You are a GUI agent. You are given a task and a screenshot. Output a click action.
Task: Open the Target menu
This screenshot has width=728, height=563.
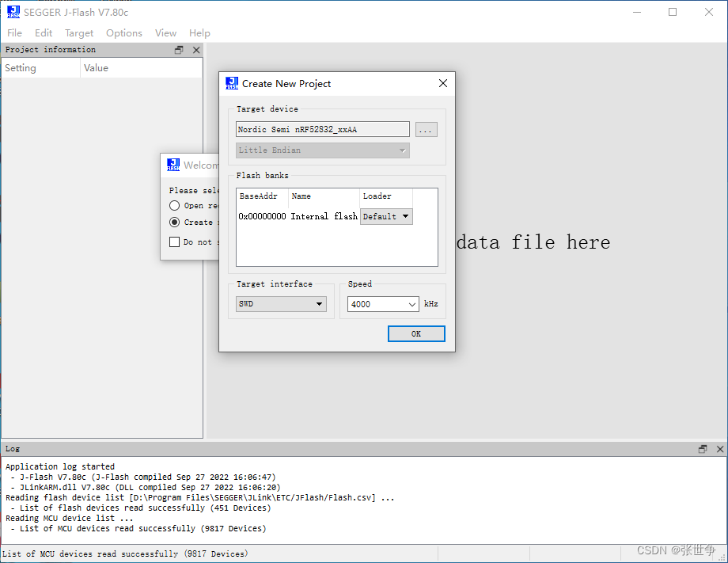click(79, 33)
